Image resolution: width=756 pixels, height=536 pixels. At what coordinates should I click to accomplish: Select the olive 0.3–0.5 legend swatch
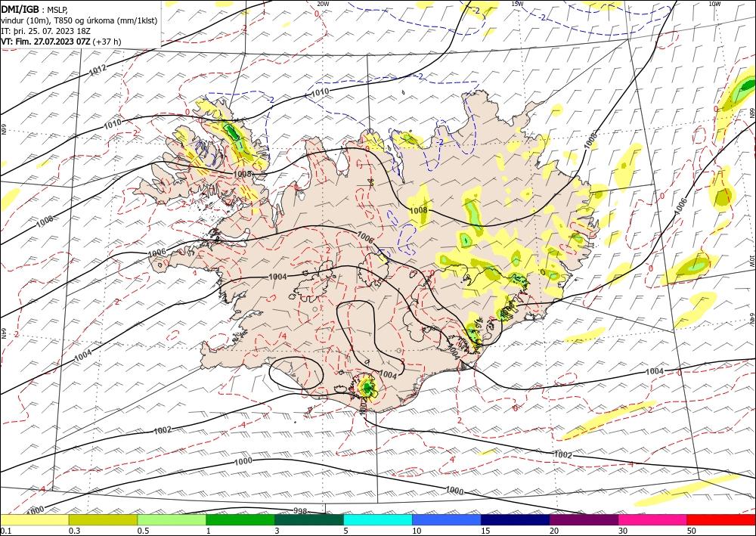tap(103, 519)
